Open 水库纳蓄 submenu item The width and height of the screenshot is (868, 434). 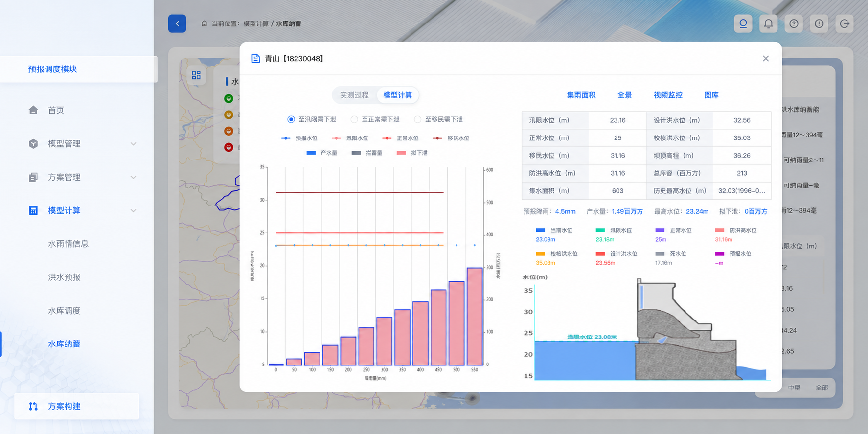tap(64, 344)
